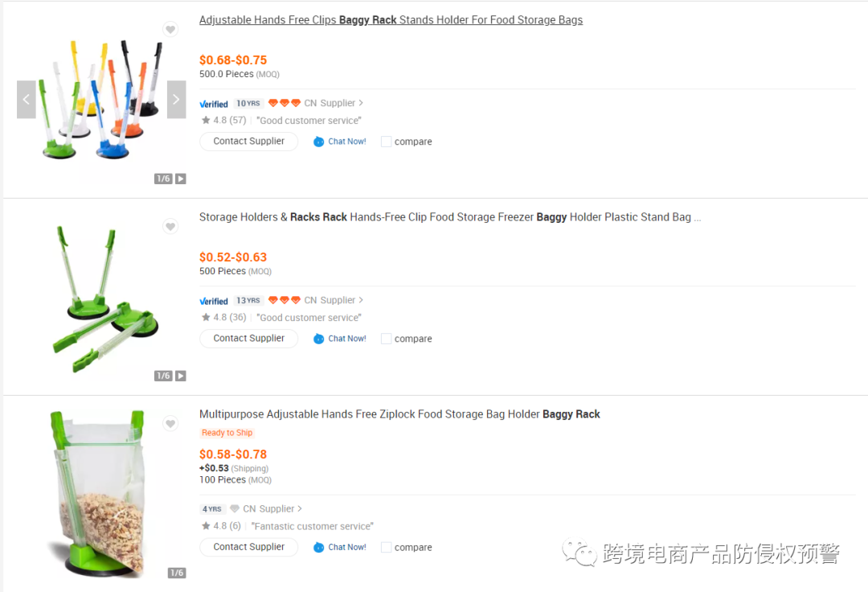Save Multipurpose Ziplock Bag Holder to favorites
868x592 pixels.
click(170, 424)
